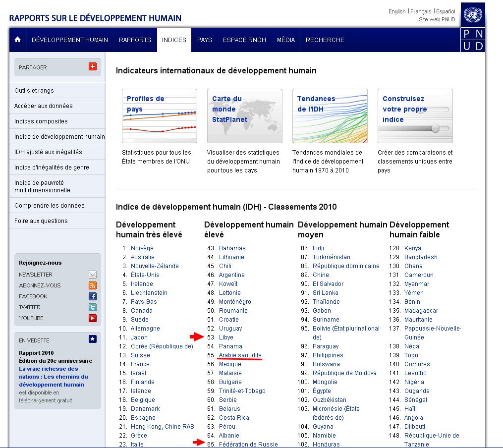The image size is (503, 448).
Task: Open the Égypte country link
Action: pyautogui.click(x=322, y=391)
